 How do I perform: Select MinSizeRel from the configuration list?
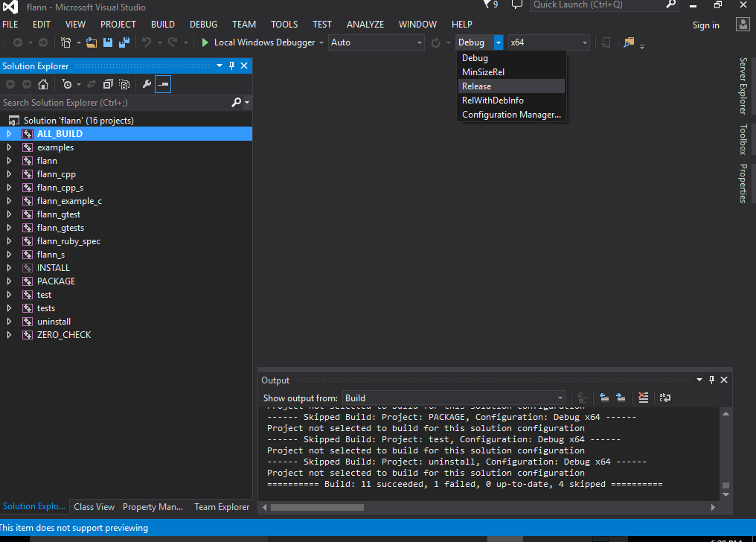click(511, 72)
